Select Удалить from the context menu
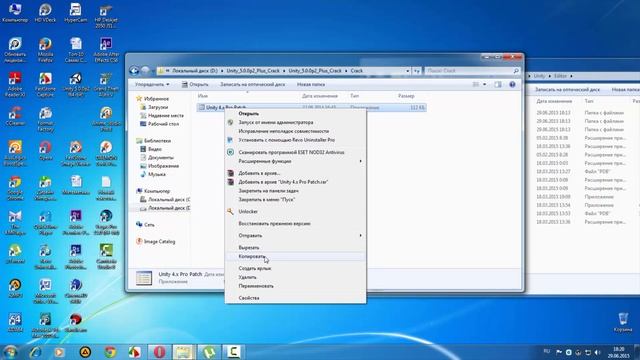Image resolution: width=640 pixels, height=360 pixels. [x=295, y=277]
